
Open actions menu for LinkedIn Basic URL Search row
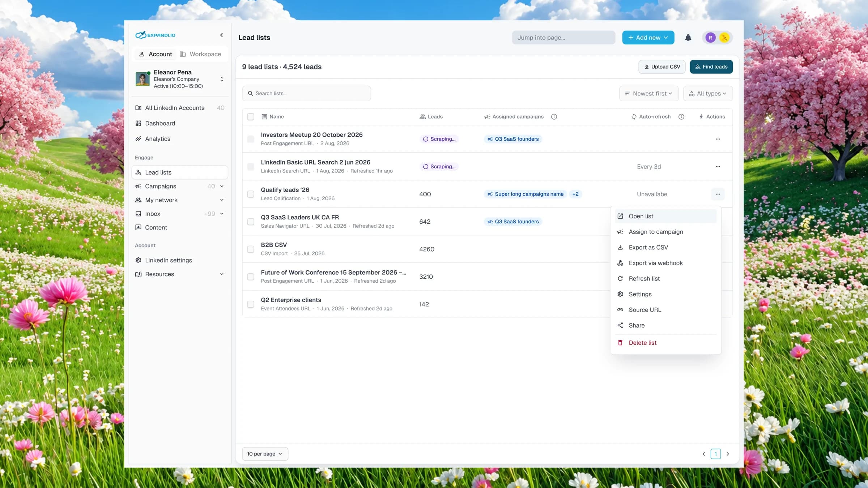[x=718, y=167]
